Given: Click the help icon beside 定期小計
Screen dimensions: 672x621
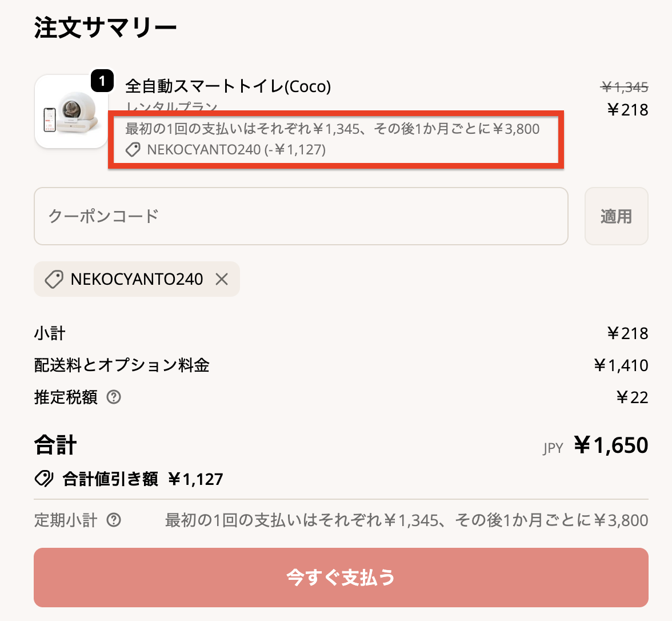Looking at the screenshot, I should click(114, 520).
